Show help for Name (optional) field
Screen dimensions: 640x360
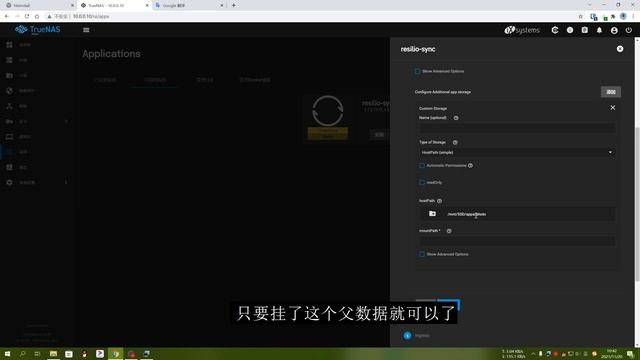456,118
